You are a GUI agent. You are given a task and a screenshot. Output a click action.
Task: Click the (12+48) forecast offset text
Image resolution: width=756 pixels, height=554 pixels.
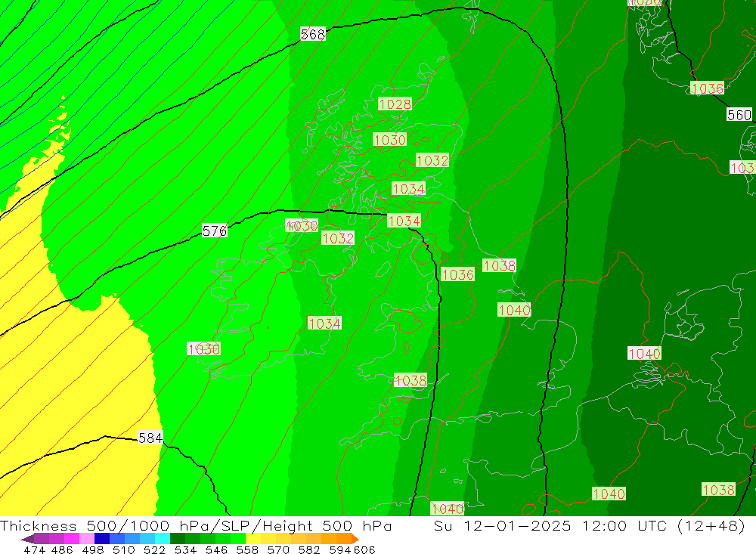click(x=711, y=525)
